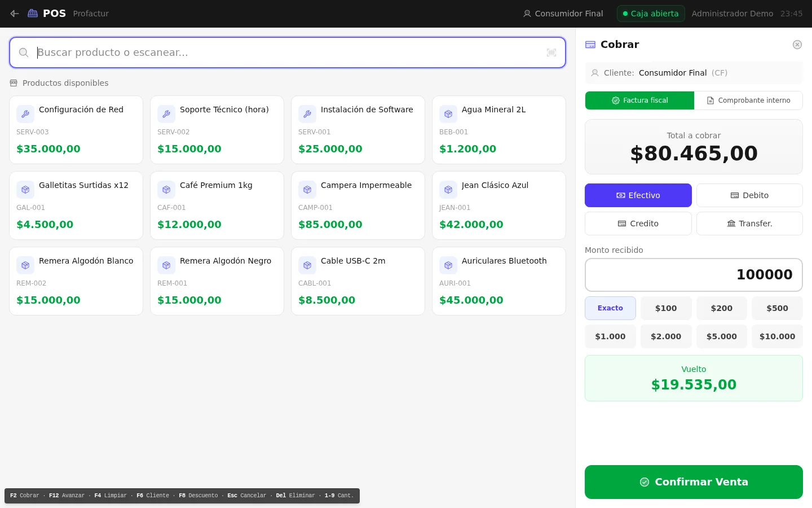Click the SERV-003 product code

(33, 132)
